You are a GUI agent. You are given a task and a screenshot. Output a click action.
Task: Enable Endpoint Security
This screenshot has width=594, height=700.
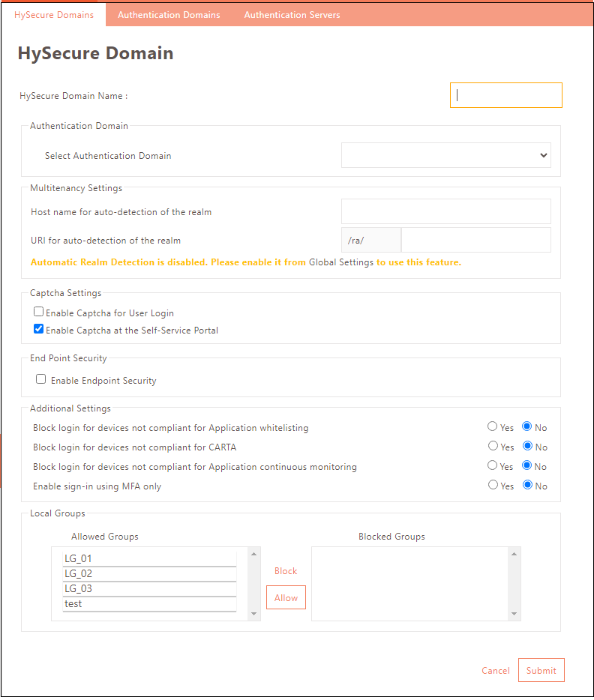click(40, 378)
